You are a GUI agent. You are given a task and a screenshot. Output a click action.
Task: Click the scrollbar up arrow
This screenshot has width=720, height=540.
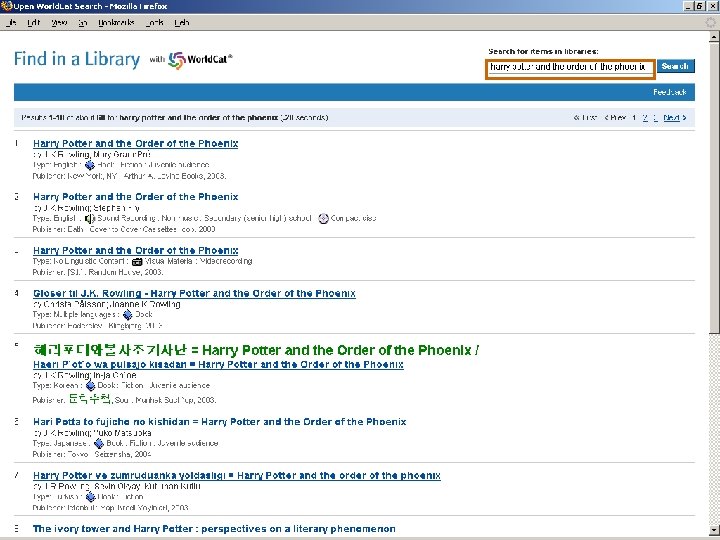[x=714, y=36]
